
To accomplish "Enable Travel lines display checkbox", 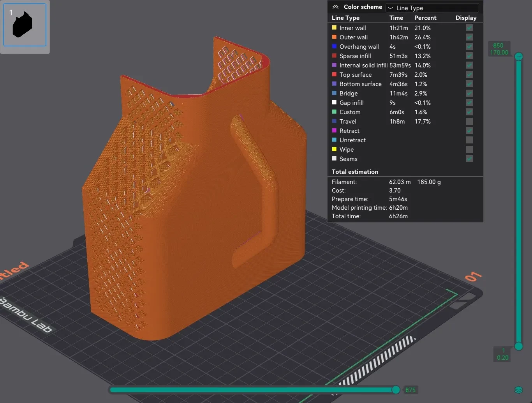I will (x=469, y=121).
